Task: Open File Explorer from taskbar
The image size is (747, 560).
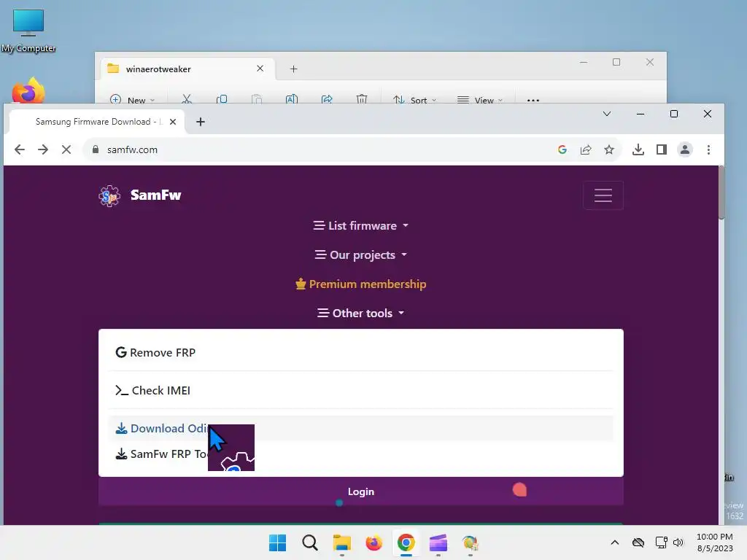Action: pos(341,542)
